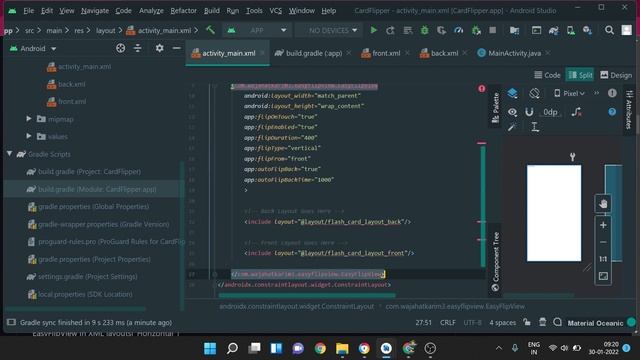Open the Build menu
This screenshot has width=640, height=360.
point(211,11)
